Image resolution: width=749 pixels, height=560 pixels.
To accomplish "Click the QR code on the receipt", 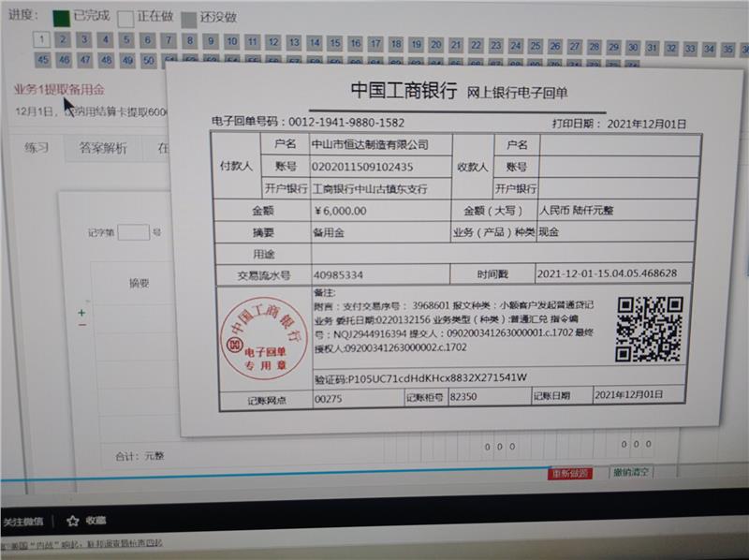I will [648, 329].
